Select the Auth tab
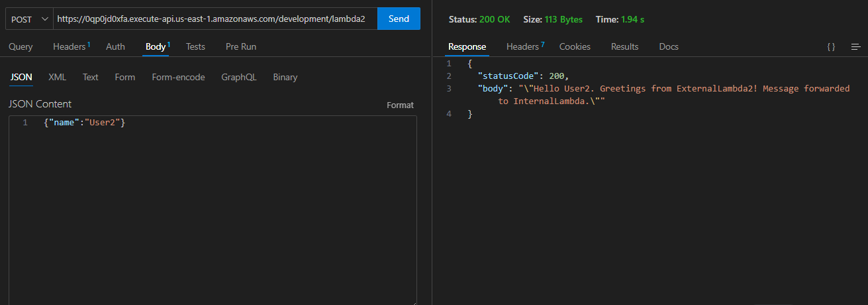Viewport: 868px width, 305px height. click(x=115, y=46)
